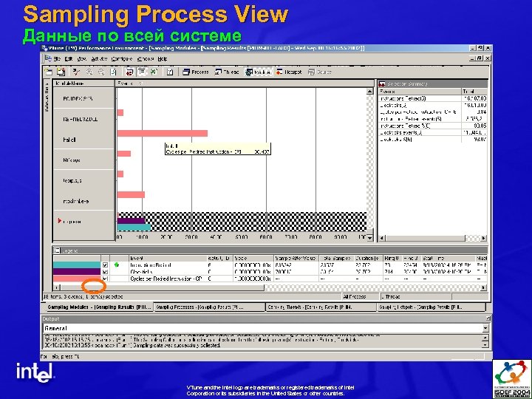Screen dimensions: 532x399
Task: Click the purple bar in selected row
Action: (131, 221)
